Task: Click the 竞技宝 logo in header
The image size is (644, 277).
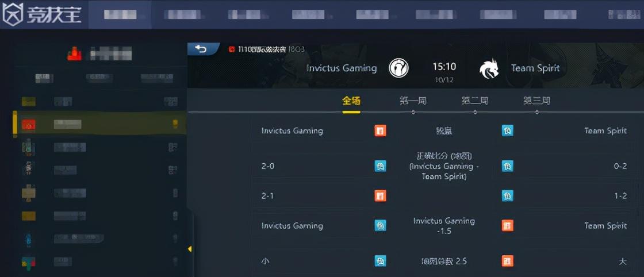Action: (x=41, y=14)
